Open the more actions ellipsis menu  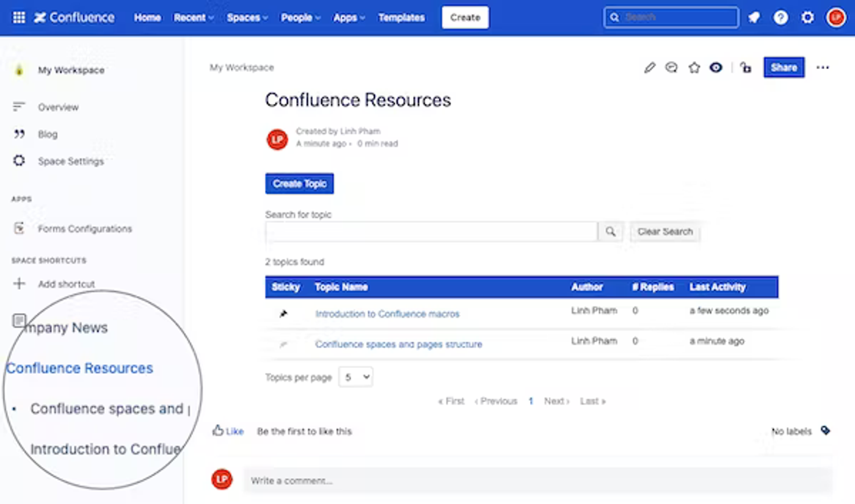pyautogui.click(x=823, y=68)
